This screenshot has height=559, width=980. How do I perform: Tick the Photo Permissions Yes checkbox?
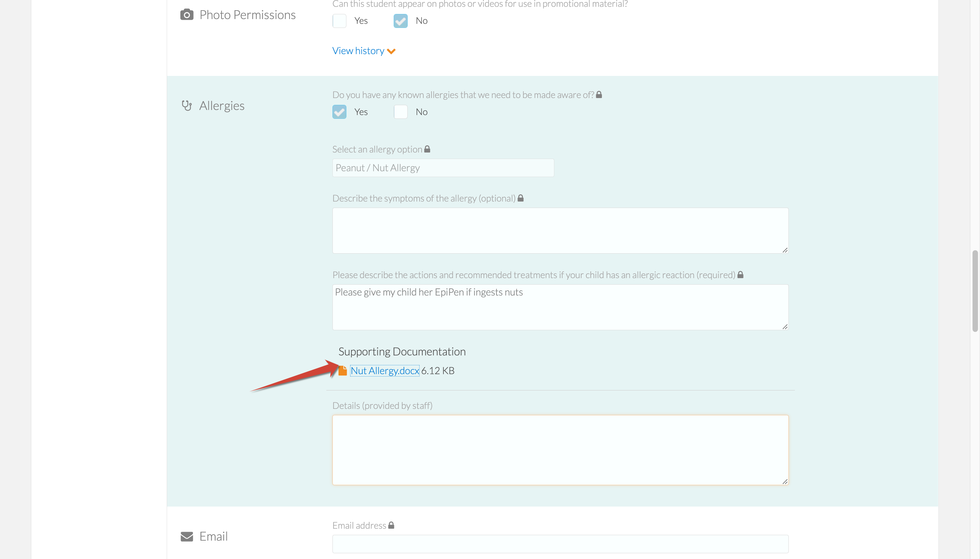[x=340, y=21]
